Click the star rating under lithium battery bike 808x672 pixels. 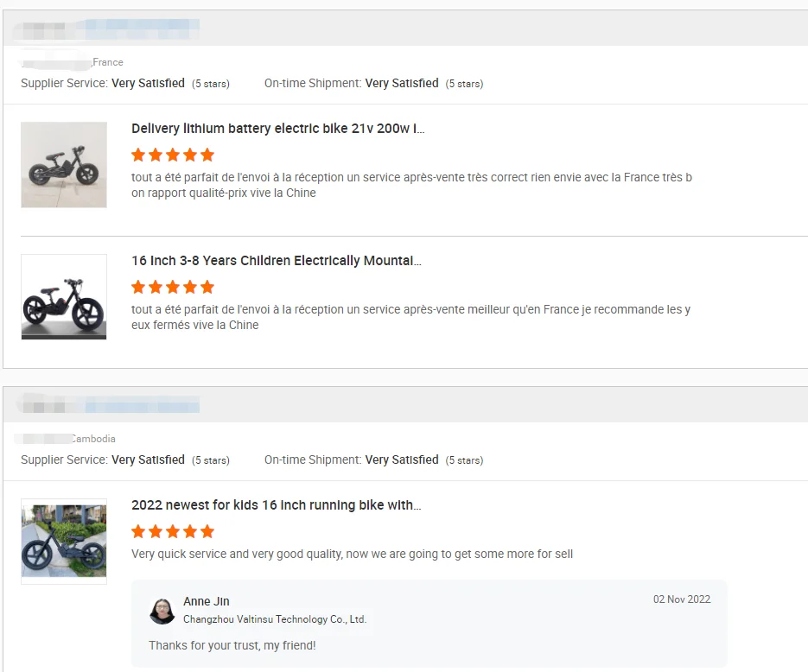pyautogui.click(x=173, y=155)
